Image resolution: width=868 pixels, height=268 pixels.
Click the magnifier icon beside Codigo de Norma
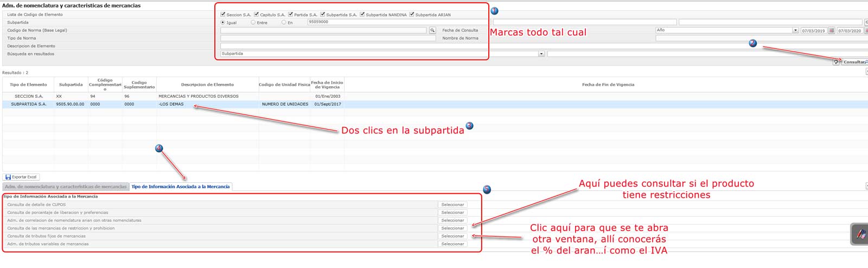coord(432,30)
